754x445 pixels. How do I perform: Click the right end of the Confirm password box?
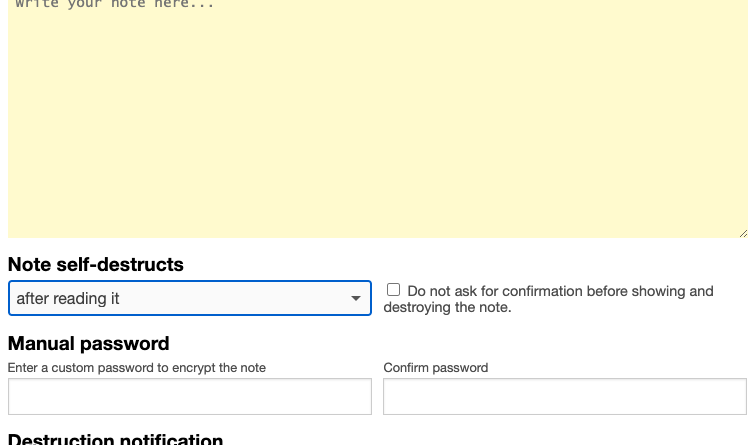pos(738,396)
